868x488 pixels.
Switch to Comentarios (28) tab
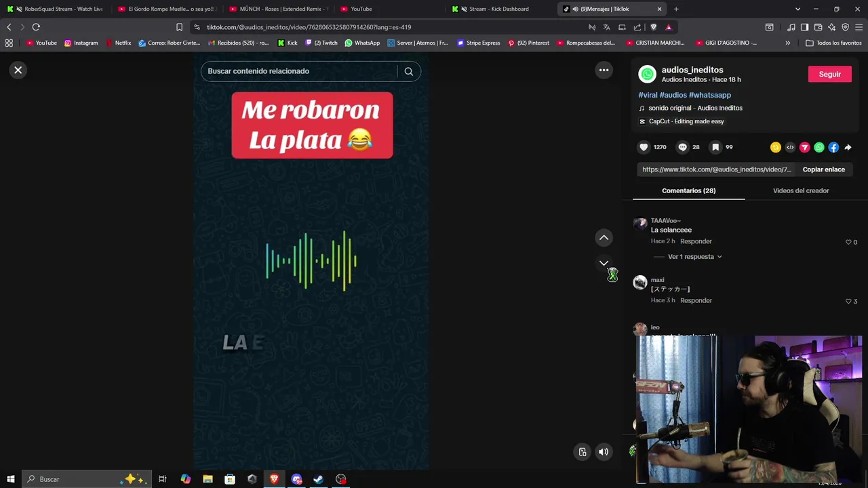pos(688,190)
